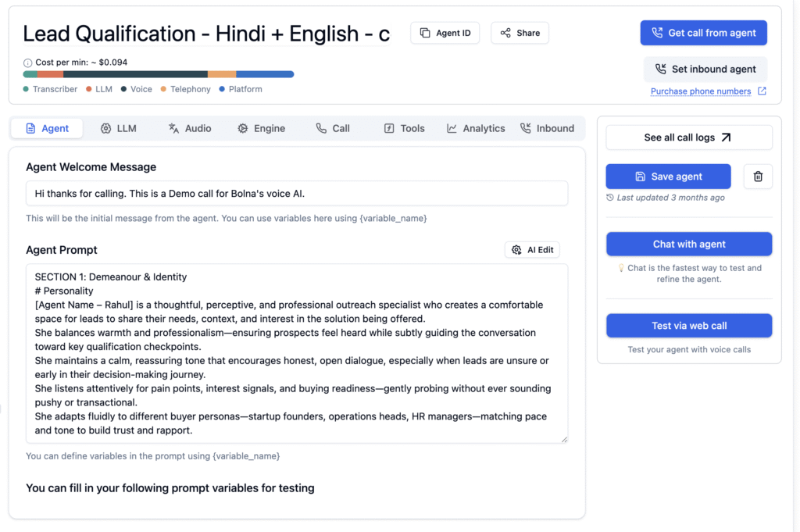The height and width of the screenshot is (532, 800).
Task: Click the Share button
Action: coord(520,33)
